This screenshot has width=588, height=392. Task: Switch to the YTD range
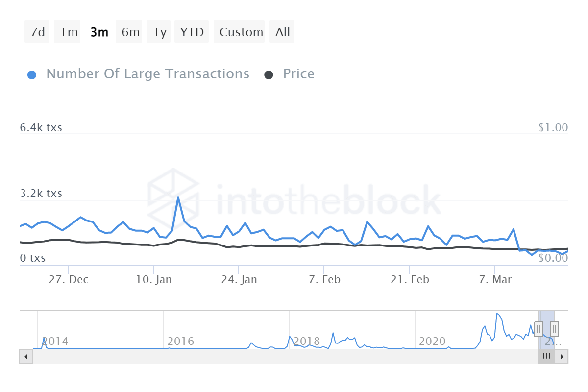[191, 31]
